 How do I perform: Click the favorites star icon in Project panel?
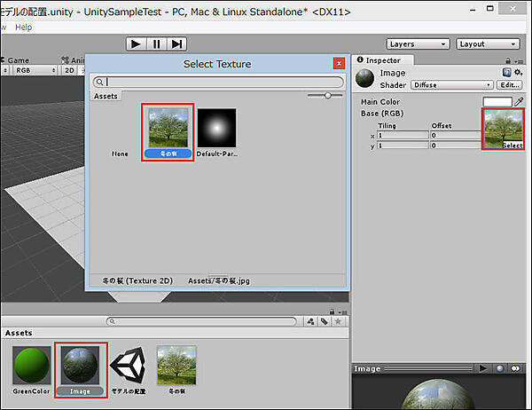click(x=338, y=321)
